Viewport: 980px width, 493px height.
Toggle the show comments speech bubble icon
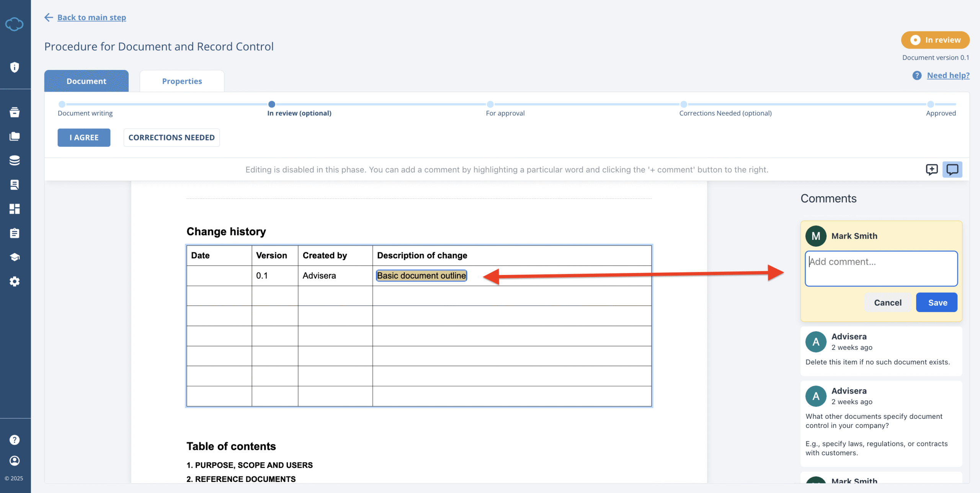click(952, 169)
